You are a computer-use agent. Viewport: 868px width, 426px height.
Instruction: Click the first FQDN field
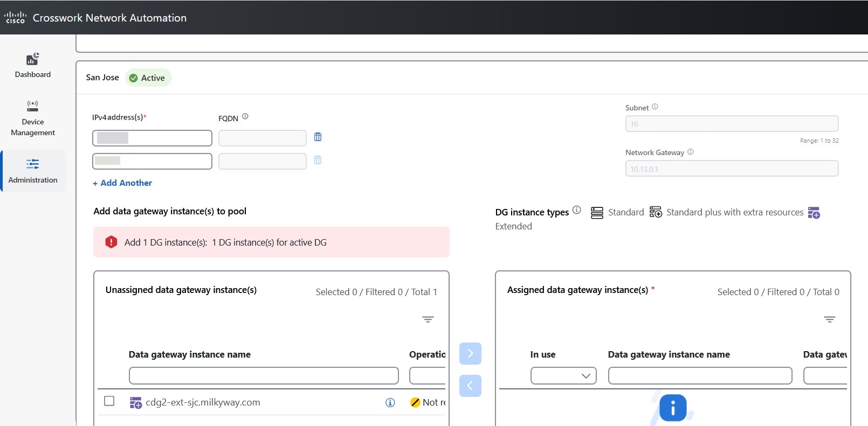[x=263, y=138]
